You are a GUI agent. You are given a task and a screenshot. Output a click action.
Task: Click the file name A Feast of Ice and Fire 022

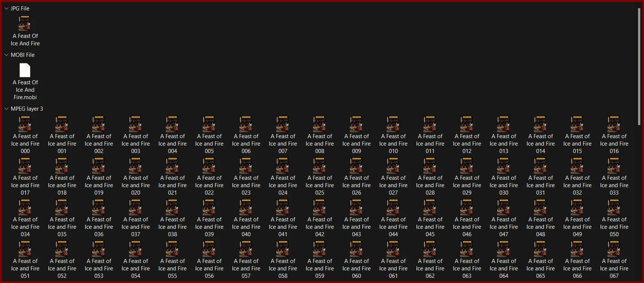[209, 185]
